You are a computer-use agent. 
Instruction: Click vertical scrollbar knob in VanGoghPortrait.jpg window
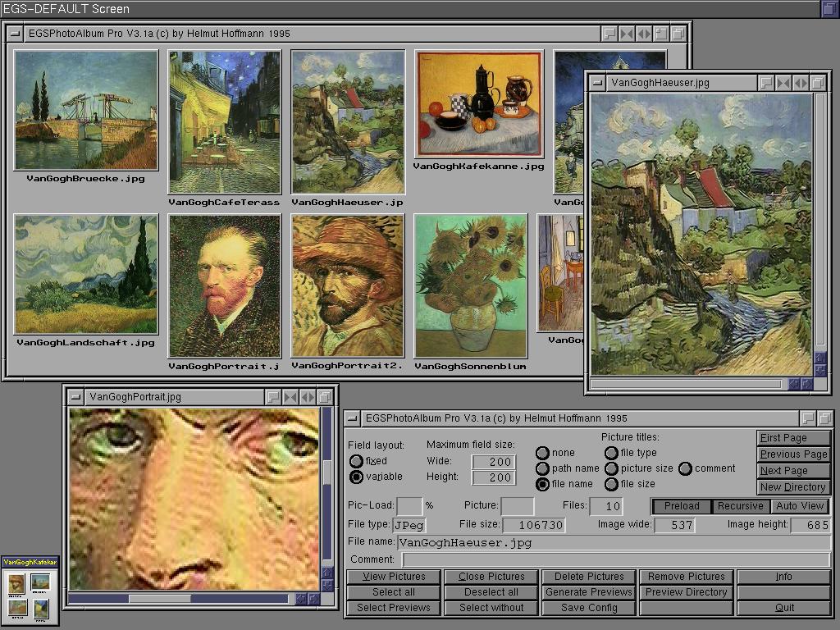(326, 472)
